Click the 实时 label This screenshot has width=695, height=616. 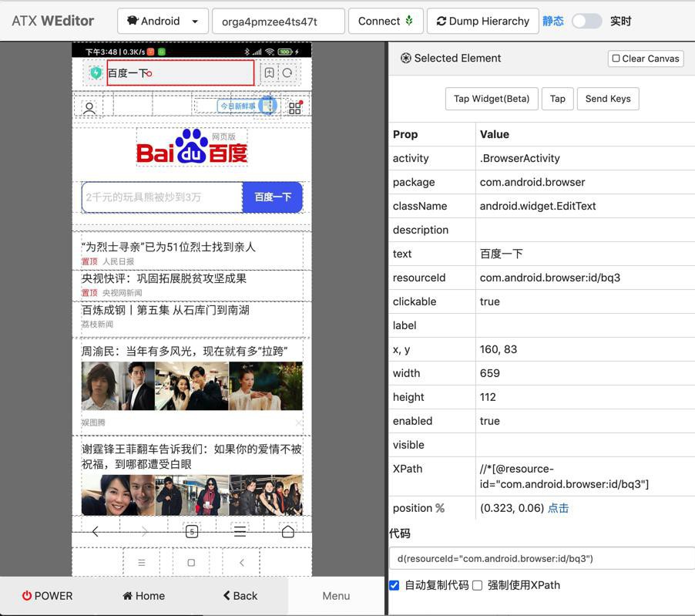click(620, 21)
